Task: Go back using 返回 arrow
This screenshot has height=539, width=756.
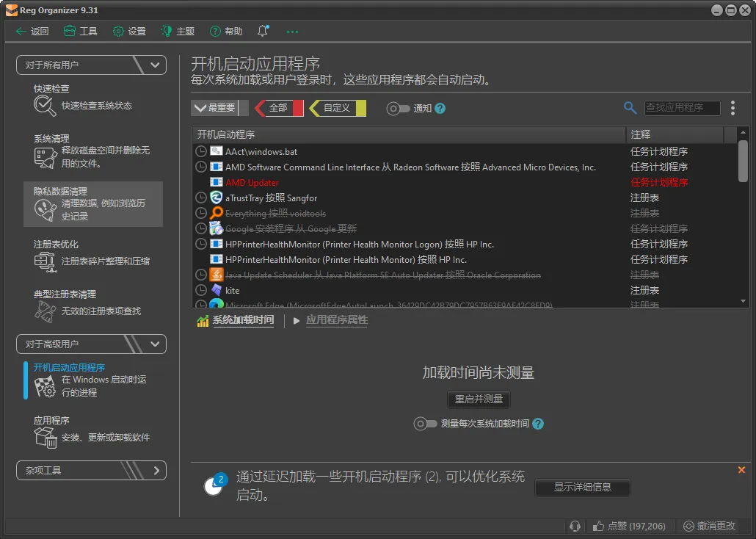Action: pyautogui.click(x=32, y=32)
